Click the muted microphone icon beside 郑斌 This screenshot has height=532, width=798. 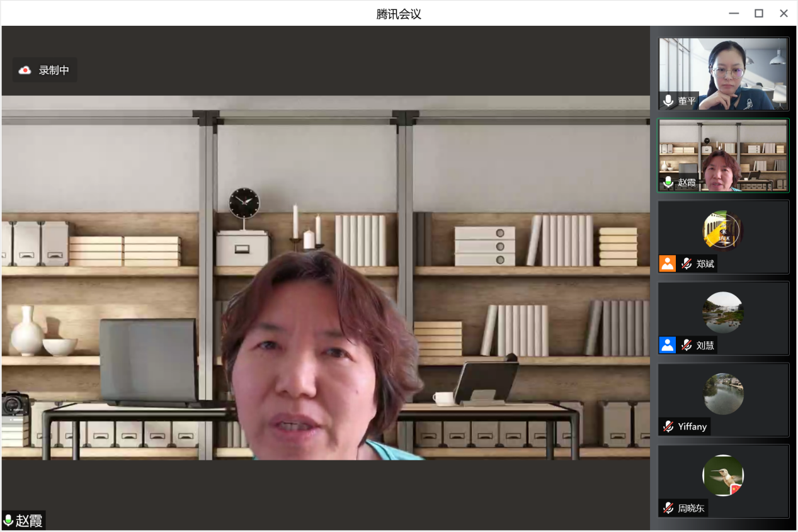(x=687, y=264)
